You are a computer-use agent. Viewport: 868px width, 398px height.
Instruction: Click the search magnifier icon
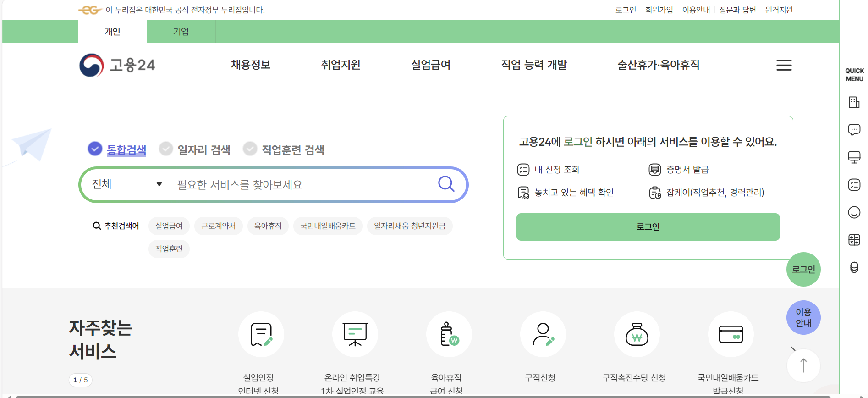(446, 184)
